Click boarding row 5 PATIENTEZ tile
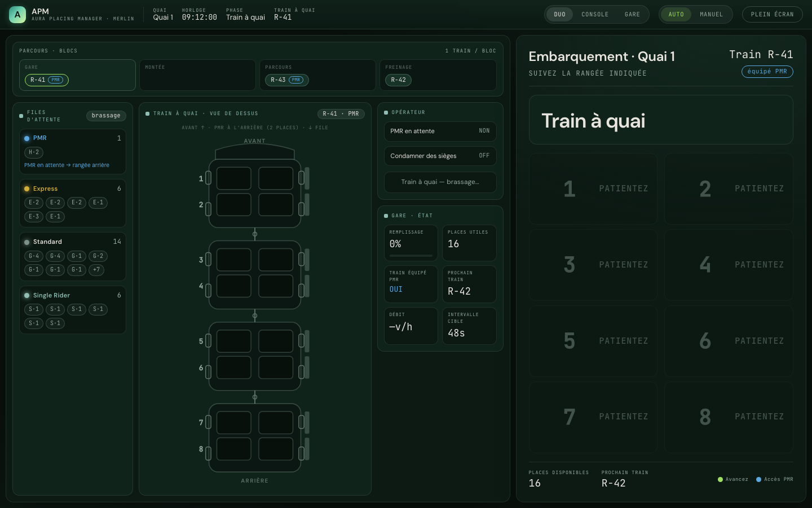The image size is (812, 508). click(x=593, y=341)
